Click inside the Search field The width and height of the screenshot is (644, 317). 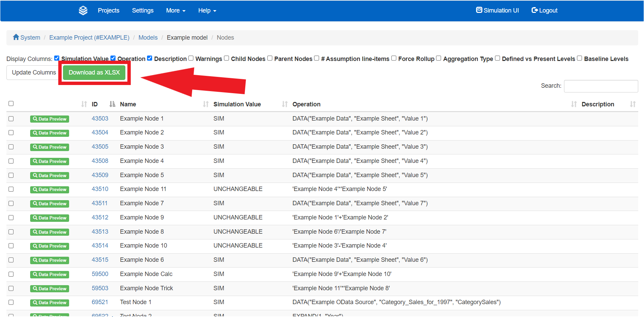coord(601,86)
